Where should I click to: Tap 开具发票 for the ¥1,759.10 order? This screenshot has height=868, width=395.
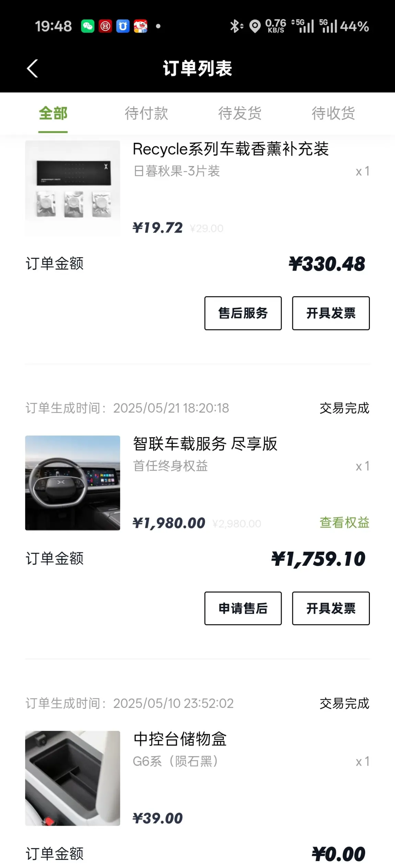331,608
